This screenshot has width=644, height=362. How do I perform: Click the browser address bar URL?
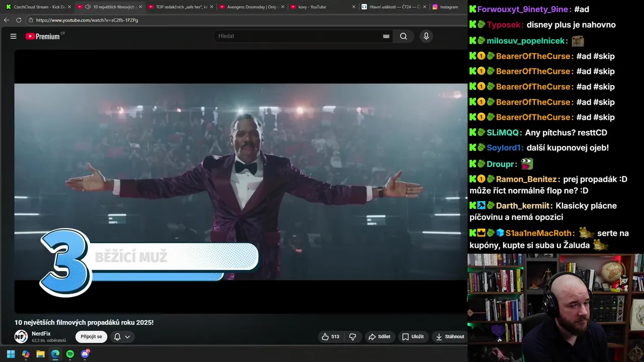[87, 20]
